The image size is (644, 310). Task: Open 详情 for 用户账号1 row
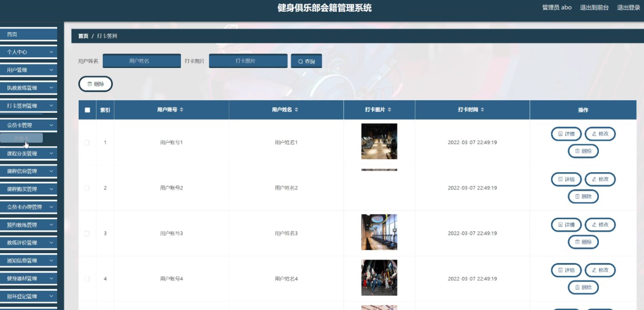(x=566, y=134)
